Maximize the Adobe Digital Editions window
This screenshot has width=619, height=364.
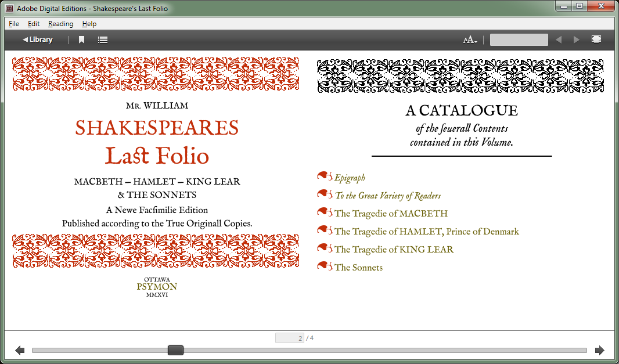[x=579, y=6]
